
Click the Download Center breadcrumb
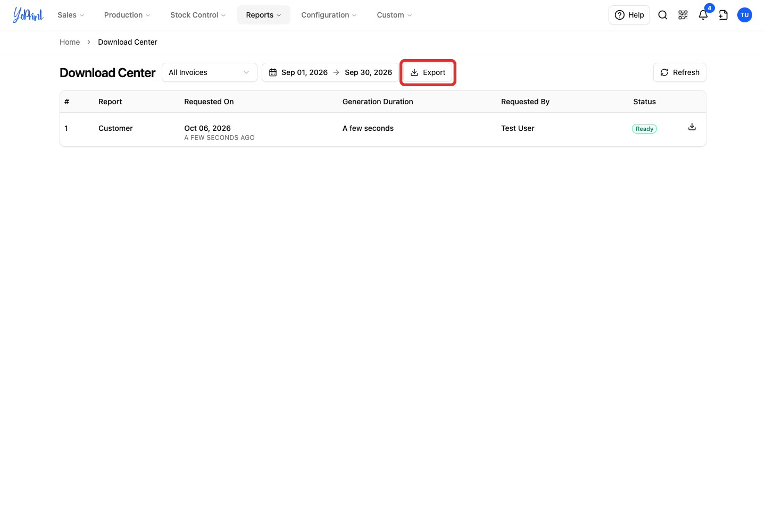[x=128, y=42]
